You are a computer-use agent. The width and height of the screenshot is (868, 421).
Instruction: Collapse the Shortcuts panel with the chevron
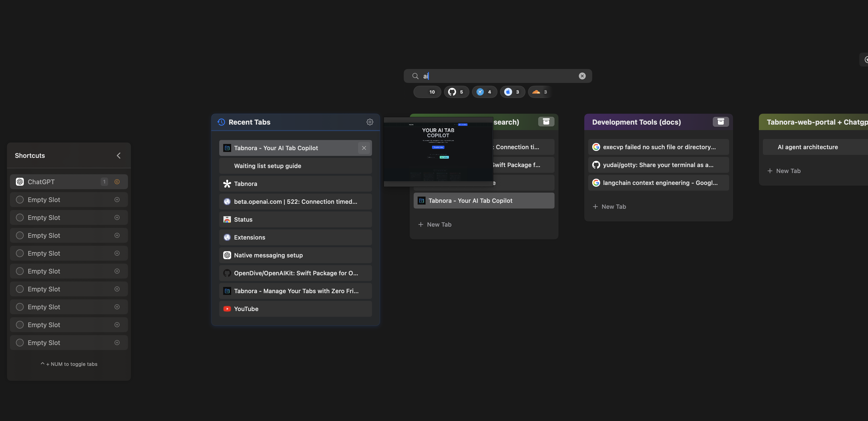point(119,155)
